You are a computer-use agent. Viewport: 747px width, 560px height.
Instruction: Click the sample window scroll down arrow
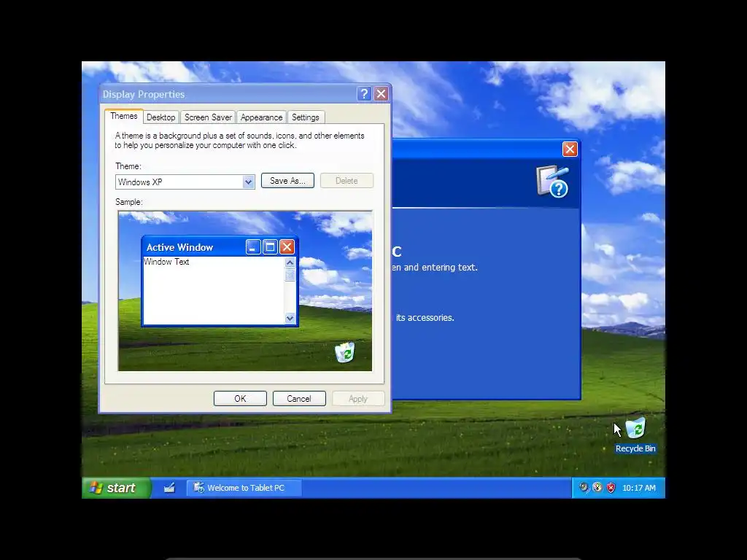(x=290, y=318)
